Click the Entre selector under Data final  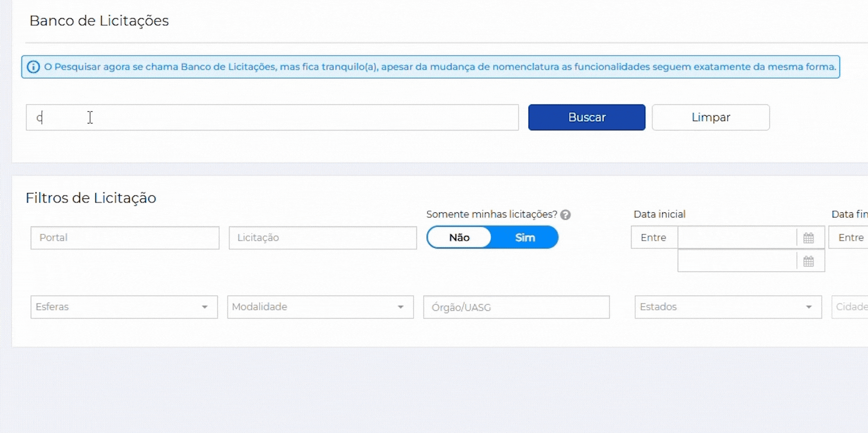(x=850, y=238)
